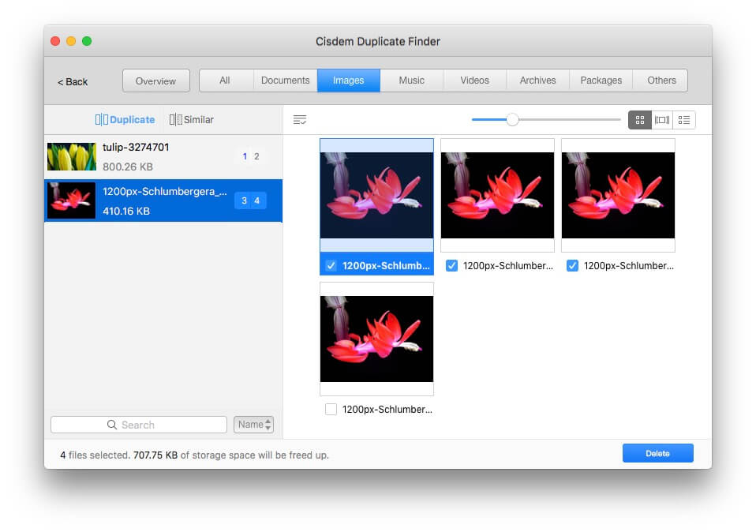Click the '4 files selected' status text
Screen dimensions: 756x532
pyautogui.click(x=95, y=455)
